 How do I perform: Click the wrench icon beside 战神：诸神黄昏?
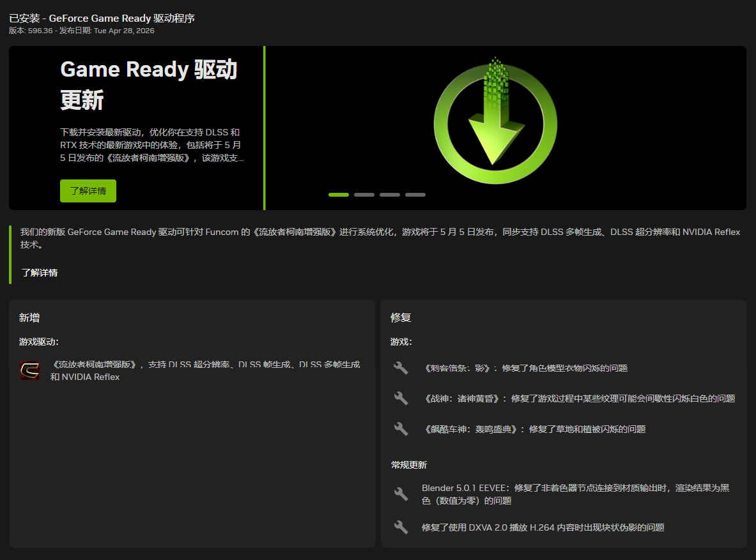pos(401,398)
